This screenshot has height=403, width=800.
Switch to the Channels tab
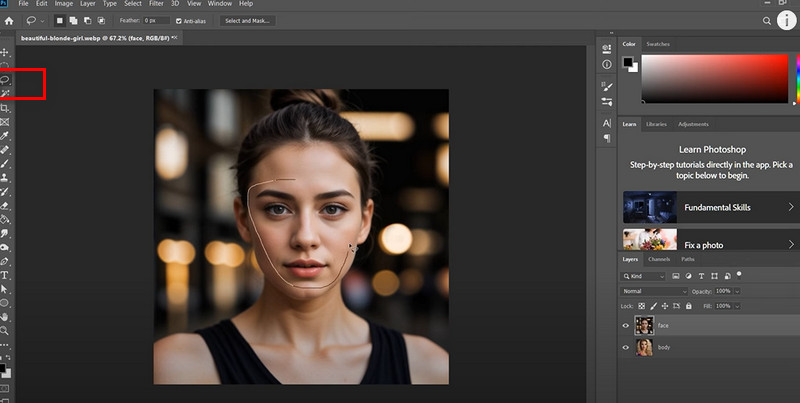coord(659,259)
